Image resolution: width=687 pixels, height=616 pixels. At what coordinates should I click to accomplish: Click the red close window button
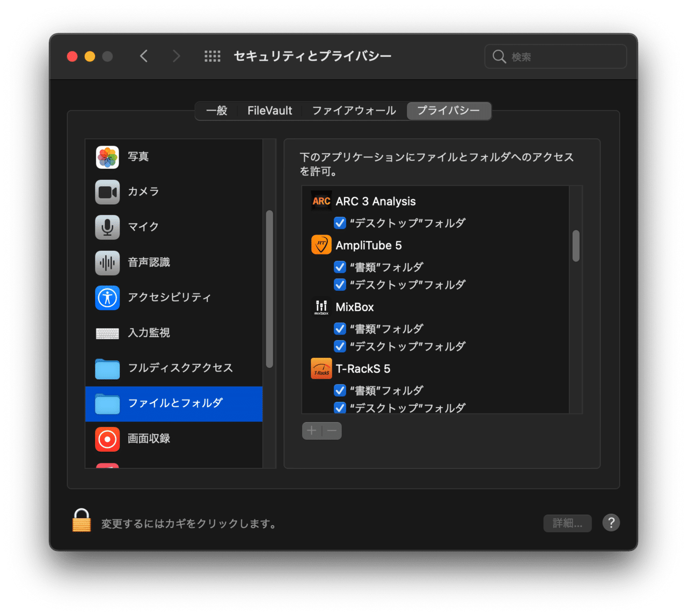(72, 56)
